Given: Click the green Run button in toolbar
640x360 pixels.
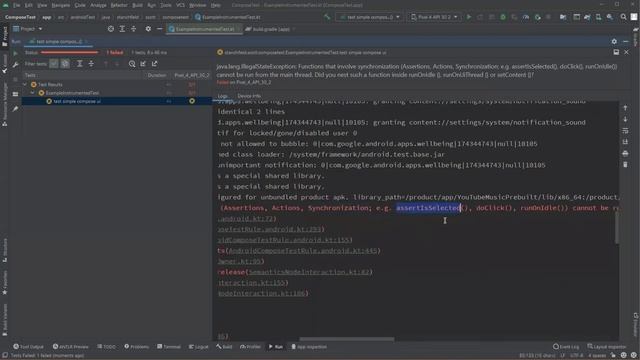Looking at the screenshot, I should (469, 17).
